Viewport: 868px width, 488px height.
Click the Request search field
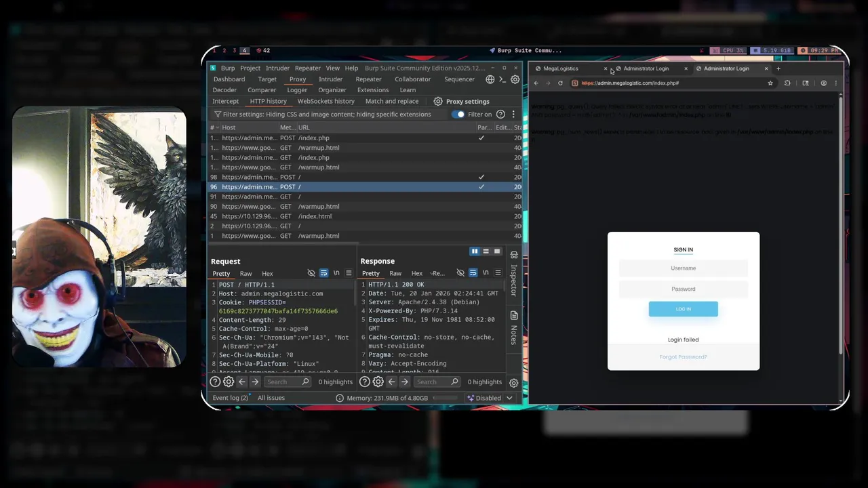tap(287, 382)
